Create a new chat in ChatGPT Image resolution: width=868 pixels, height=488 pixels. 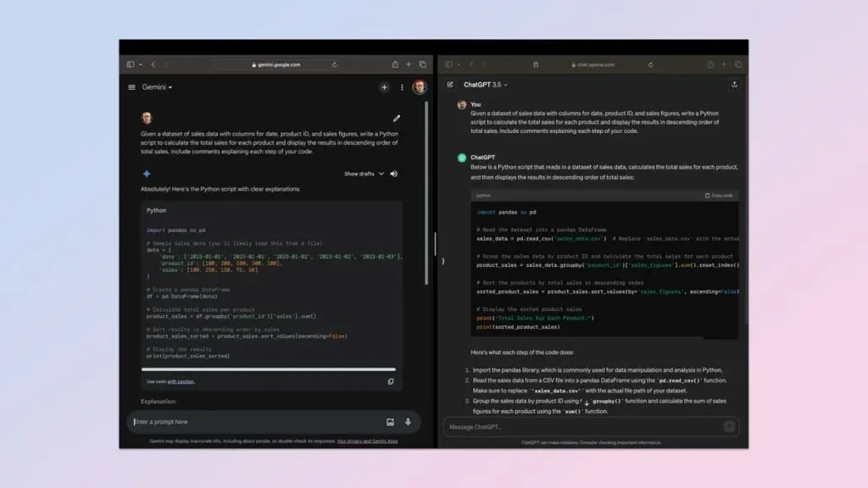click(x=450, y=85)
